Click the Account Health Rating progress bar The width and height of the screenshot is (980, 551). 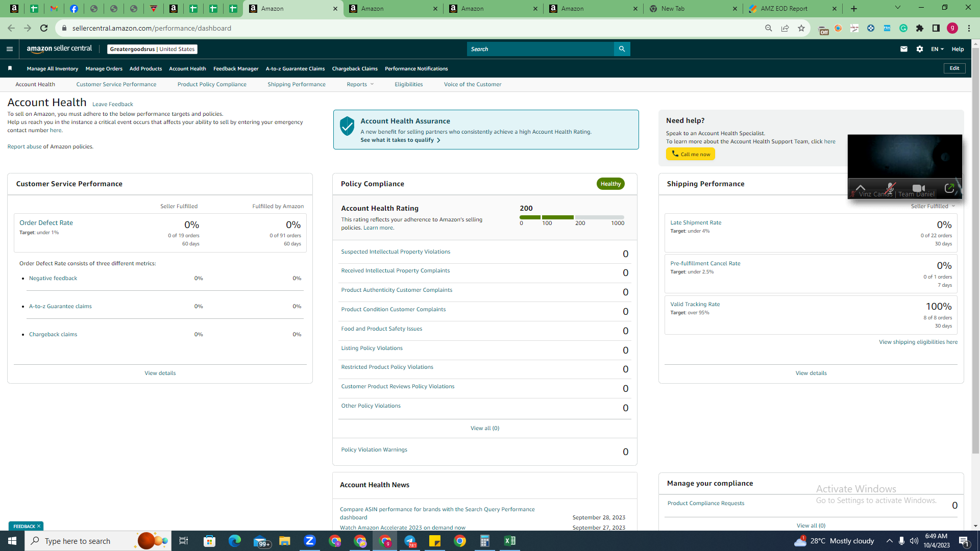pyautogui.click(x=572, y=217)
